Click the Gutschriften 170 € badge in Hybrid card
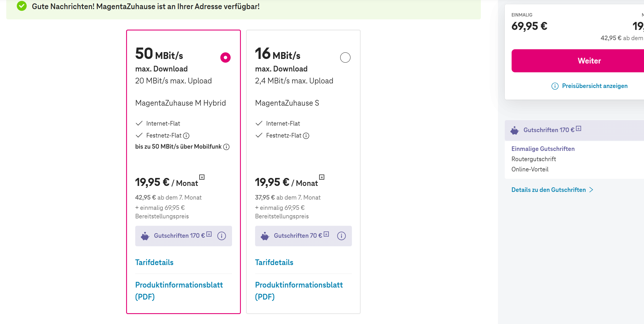This screenshot has width=644, height=324. [x=179, y=236]
